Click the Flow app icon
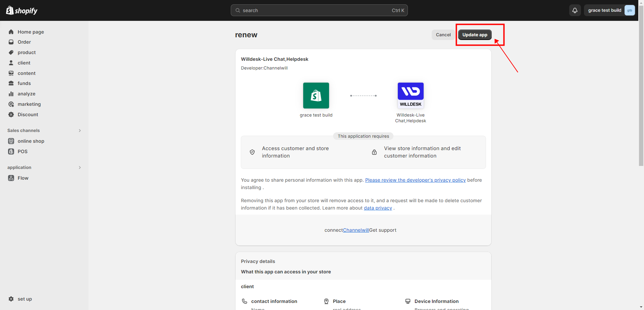 click(x=11, y=178)
